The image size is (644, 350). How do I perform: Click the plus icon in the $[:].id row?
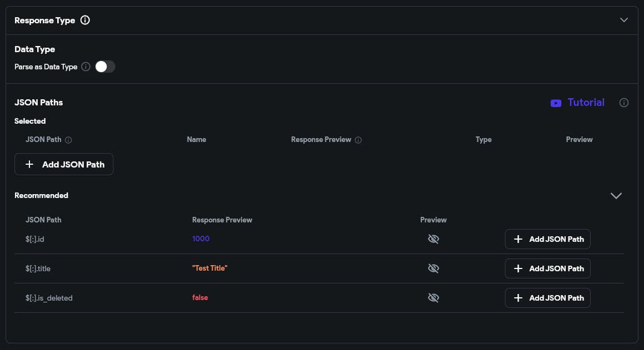[518, 239]
